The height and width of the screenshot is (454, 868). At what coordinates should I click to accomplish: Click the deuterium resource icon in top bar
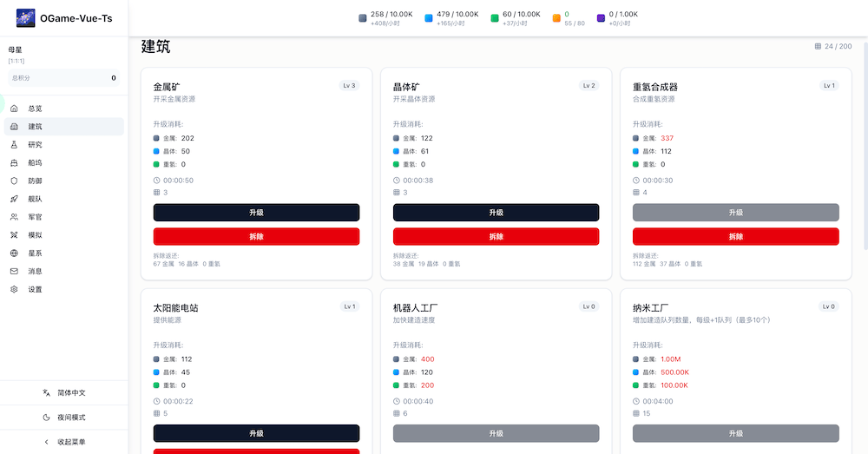click(x=495, y=18)
